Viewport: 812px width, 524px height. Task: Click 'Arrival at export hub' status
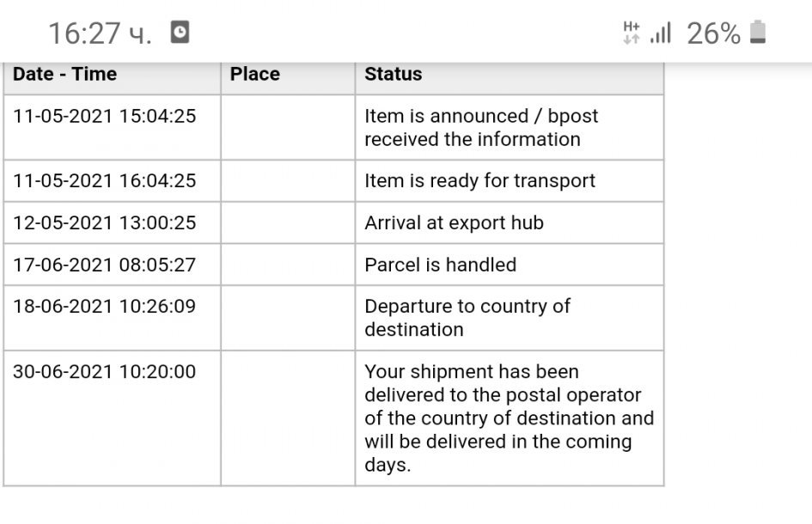[454, 223]
